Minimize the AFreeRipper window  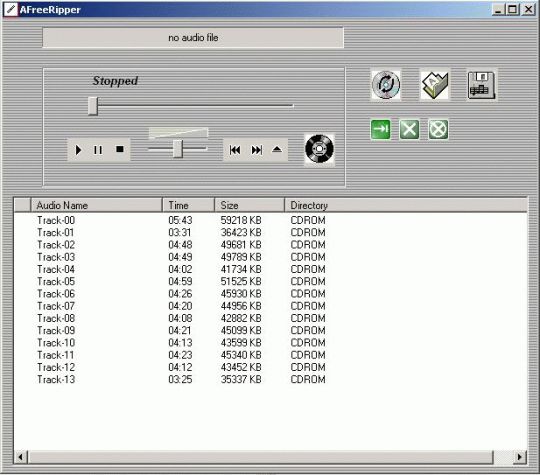[x=498, y=9]
